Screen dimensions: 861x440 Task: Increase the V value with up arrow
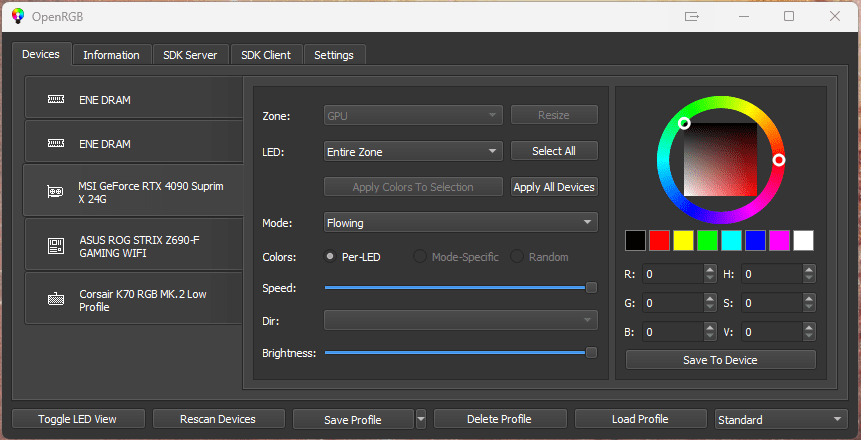(809, 327)
